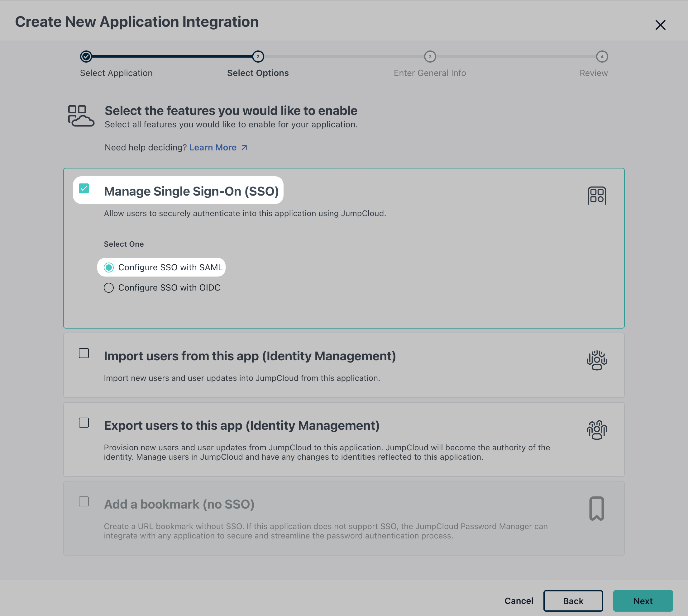Click 'Select the features you would like to enable' heading
This screenshot has height=616, width=688.
[x=231, y=111]
